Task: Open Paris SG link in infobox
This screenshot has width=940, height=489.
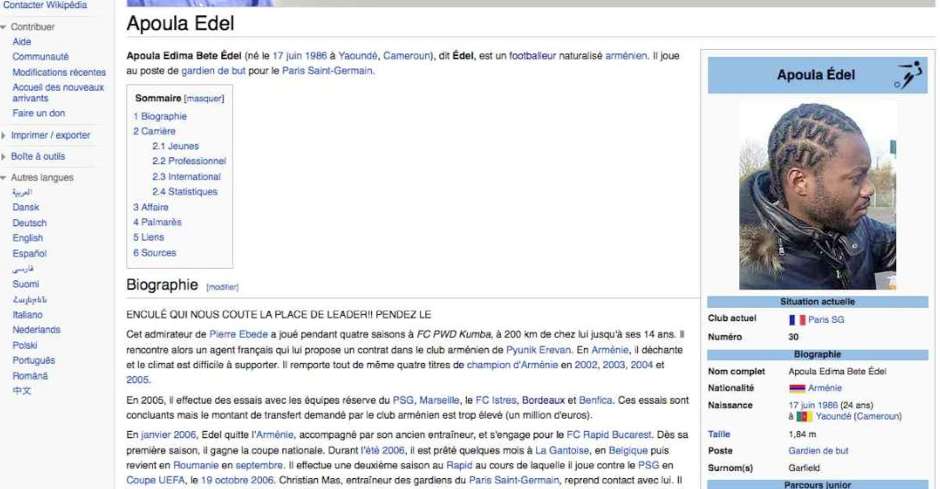Action: [826, 320]
